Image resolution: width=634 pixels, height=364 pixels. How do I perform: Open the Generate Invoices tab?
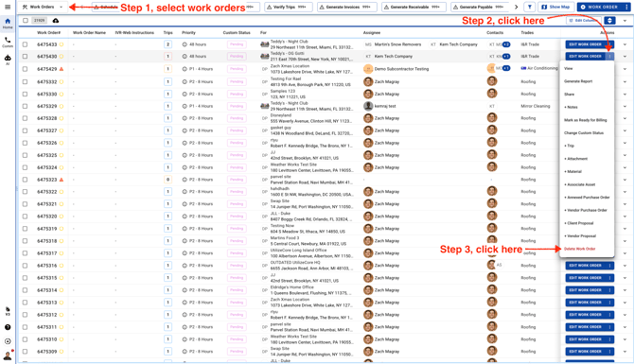point(347,7)
